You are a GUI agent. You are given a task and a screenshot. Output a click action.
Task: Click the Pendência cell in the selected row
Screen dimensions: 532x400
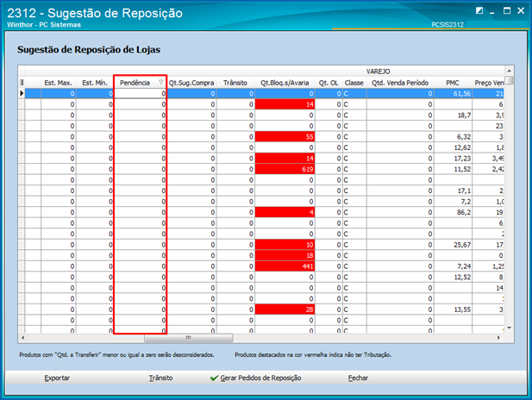coord(140,94)
